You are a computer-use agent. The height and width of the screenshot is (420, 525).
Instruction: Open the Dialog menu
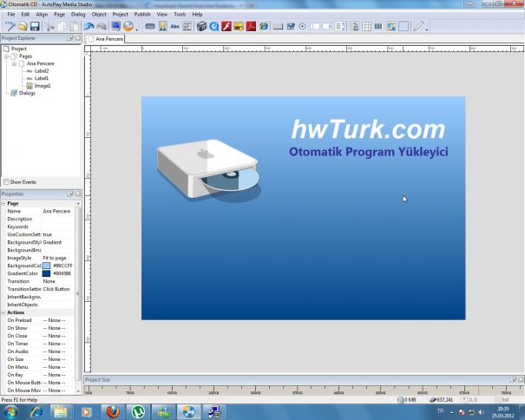click(x=78, y=15)
